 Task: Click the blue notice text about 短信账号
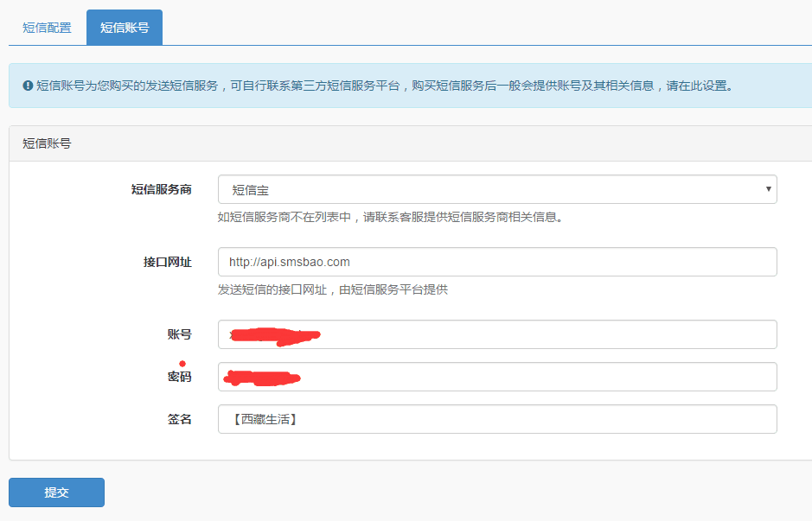click(x=385, y=86)
